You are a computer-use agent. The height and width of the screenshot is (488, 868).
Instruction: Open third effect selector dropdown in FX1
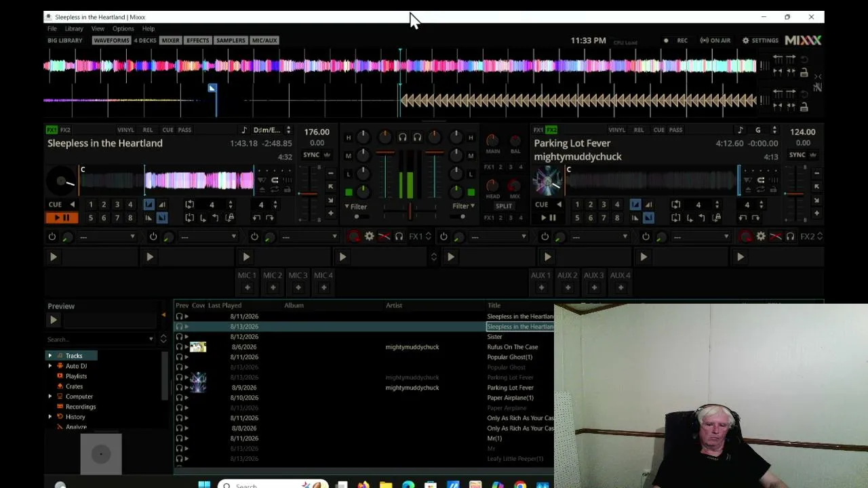click(309, 237)
